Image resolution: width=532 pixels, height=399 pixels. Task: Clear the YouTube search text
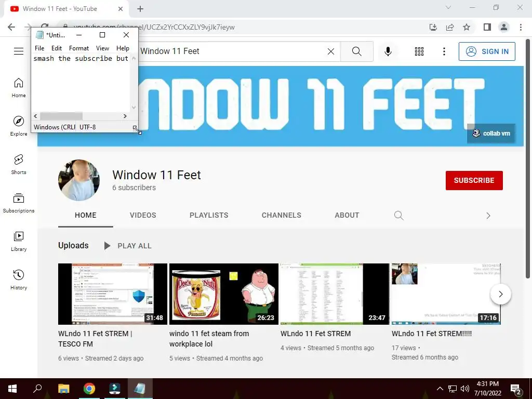tap(331, 51)
